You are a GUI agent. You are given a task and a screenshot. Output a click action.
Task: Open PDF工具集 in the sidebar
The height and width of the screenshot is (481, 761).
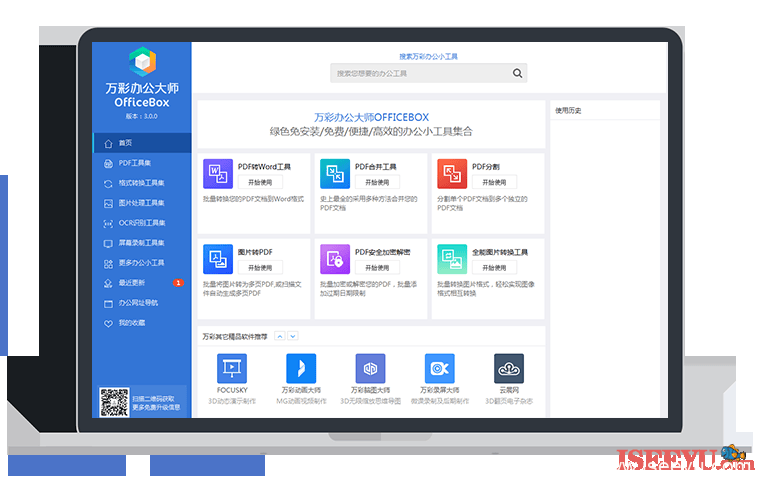[142, 163]
